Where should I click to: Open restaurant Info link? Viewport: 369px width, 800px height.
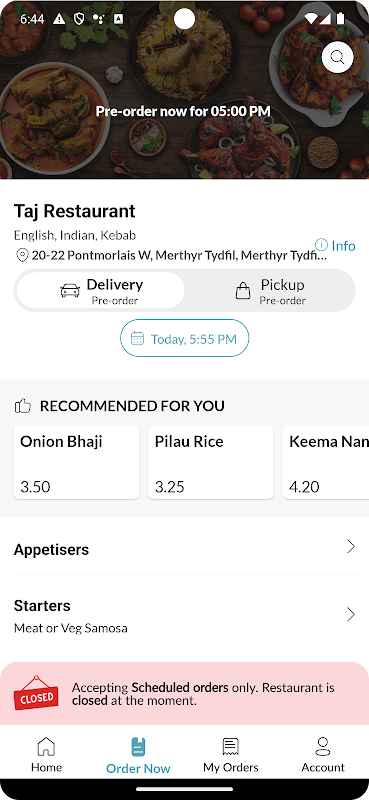pyautogui.click(x=335, y=245)
